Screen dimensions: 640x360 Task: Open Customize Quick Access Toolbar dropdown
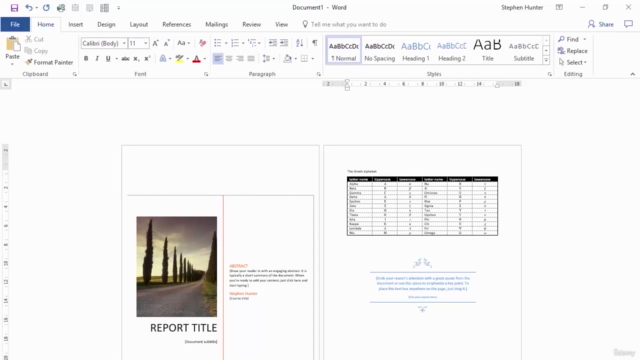119,8
